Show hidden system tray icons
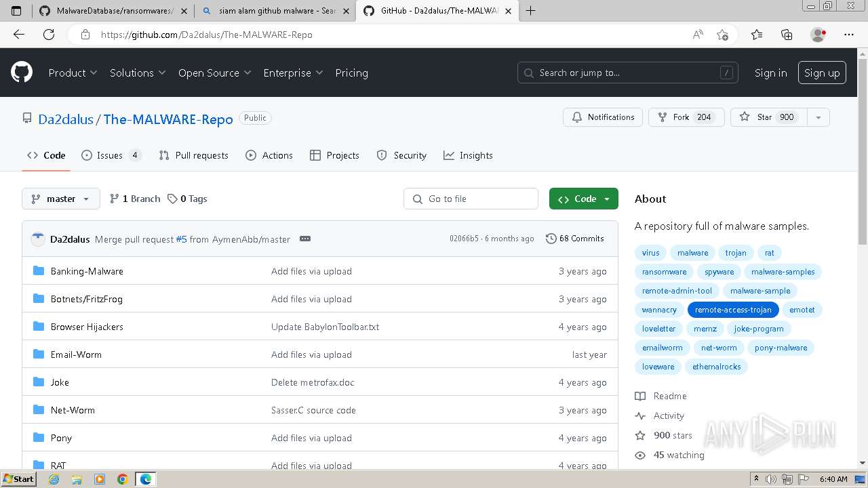The width and height of the screenshot is (868, 488). [757, 479]
